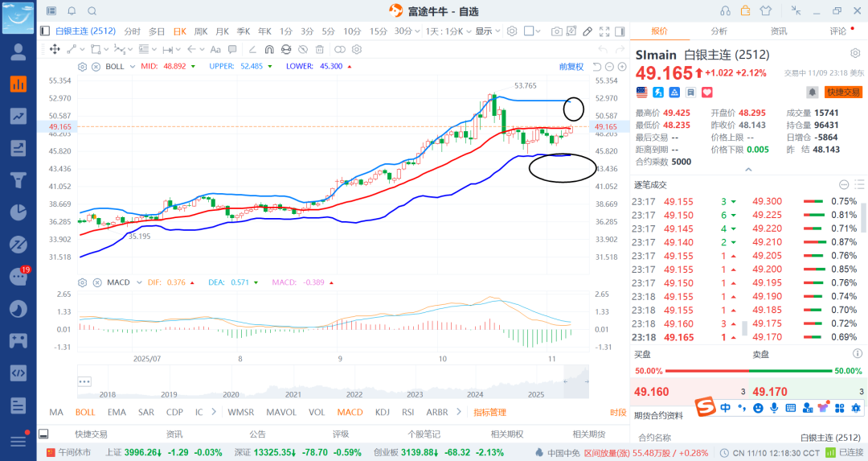868x461 pixels.
Task: Select the comment bubble annotation tool
Action: (232, 49)
